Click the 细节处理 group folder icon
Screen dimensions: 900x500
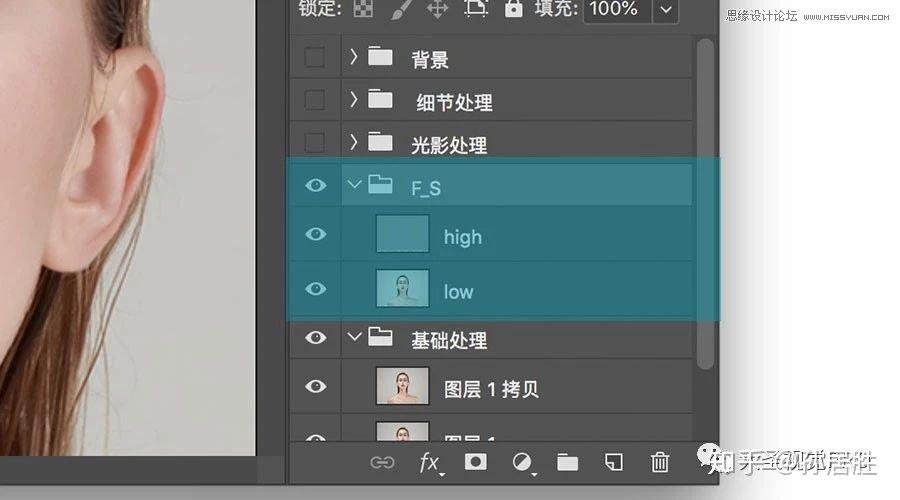[380, 99]
